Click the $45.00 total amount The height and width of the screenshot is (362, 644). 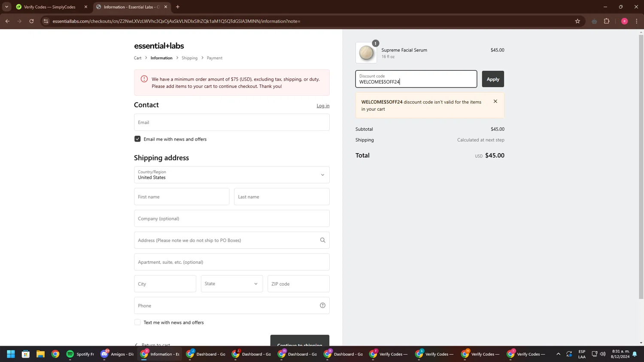pos(495,155)
